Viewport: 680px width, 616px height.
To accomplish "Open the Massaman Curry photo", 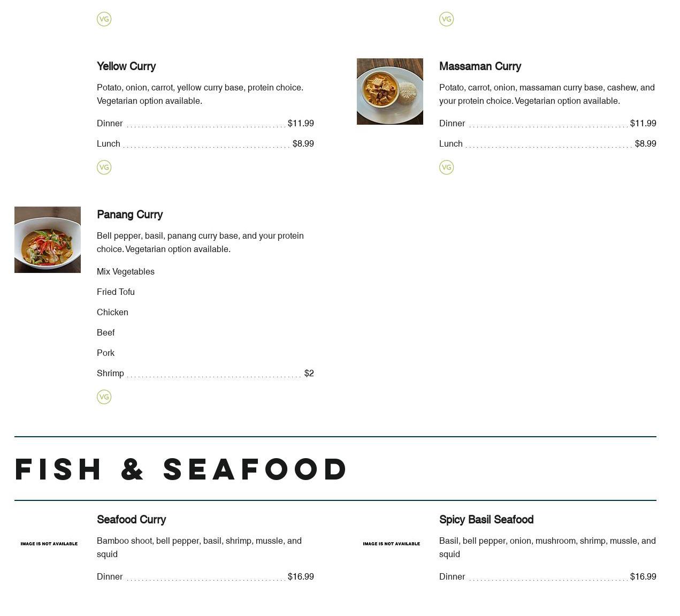I will pos(389,92).
